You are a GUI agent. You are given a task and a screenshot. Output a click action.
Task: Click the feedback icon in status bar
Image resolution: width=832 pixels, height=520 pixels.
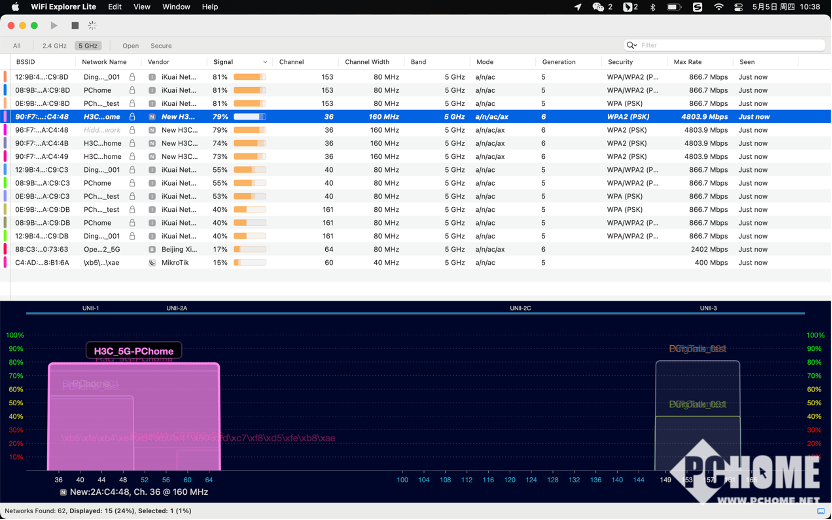(x=821, y=511)
